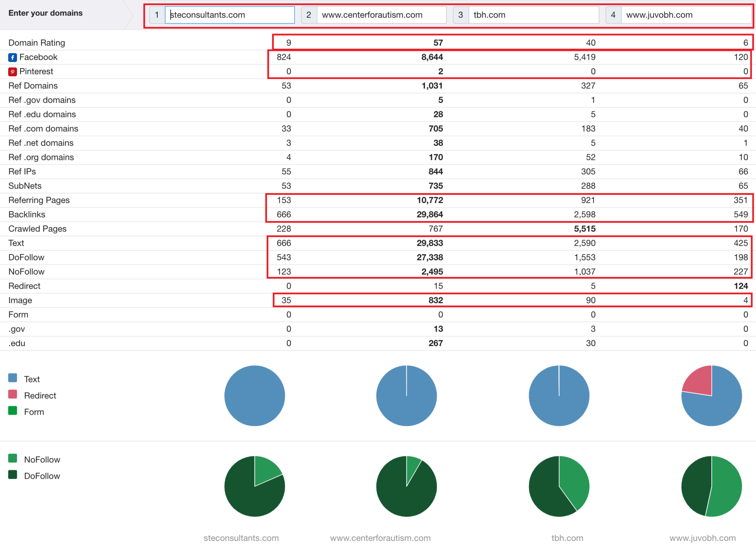756x545 pixels.
Task: Click the Redirect value 124
Action: (x=741, y=286)
